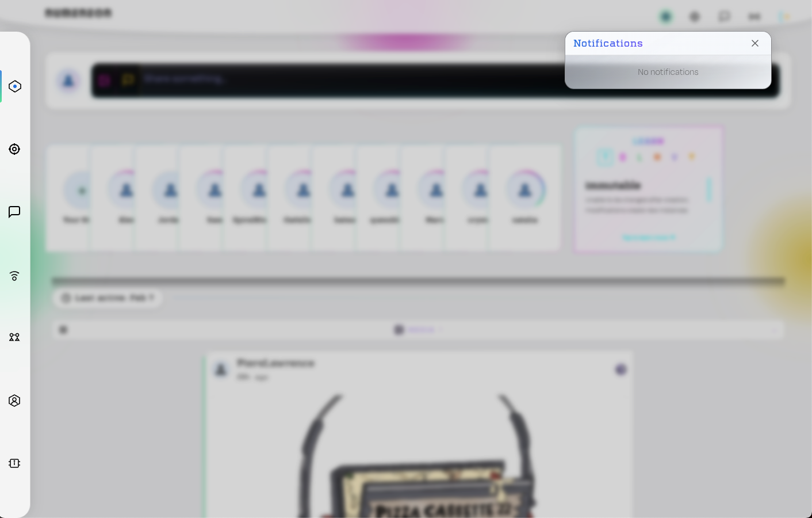Viewport: 812px width, 518px height.
Task: Click the target icon in sidebar
Action: [14, 149]
